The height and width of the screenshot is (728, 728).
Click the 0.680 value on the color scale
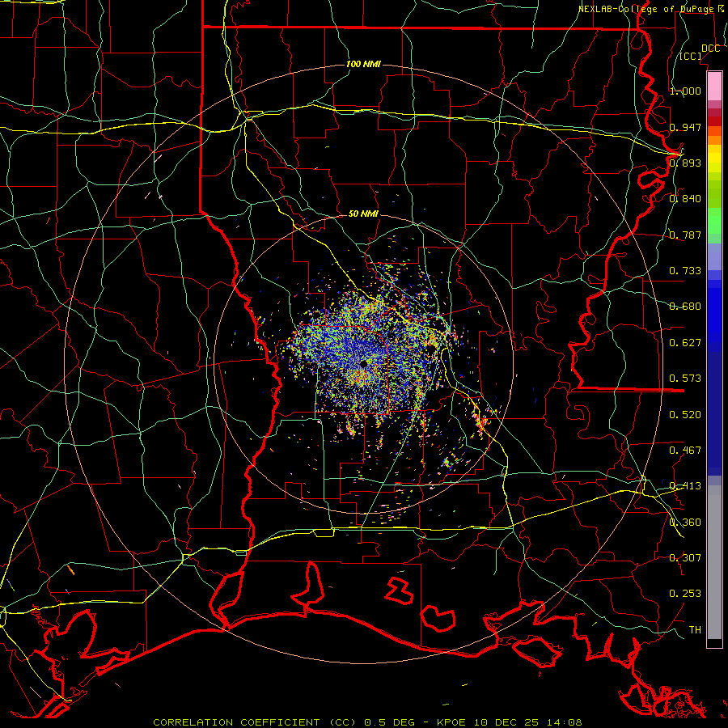pos(685,307)
